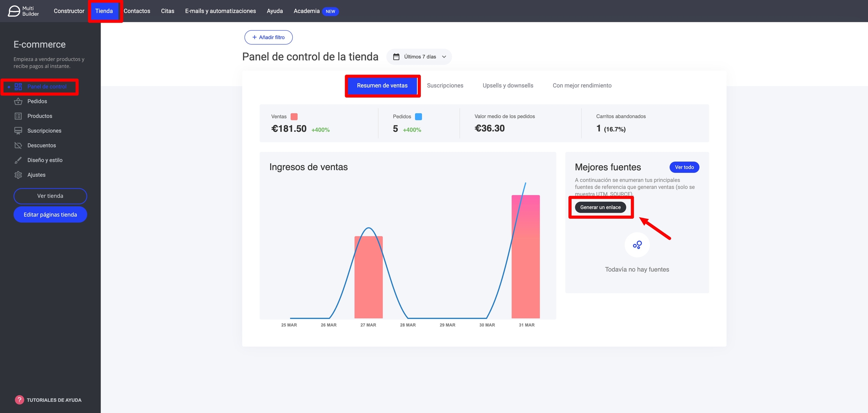Click the Suscripciones sidebar icon
The width and height of the screenshot is (868, 413).
point(18,131)
